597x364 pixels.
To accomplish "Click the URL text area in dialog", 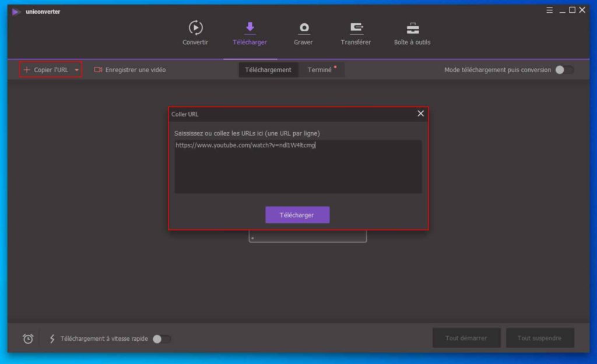I will (x=298, y=167).
